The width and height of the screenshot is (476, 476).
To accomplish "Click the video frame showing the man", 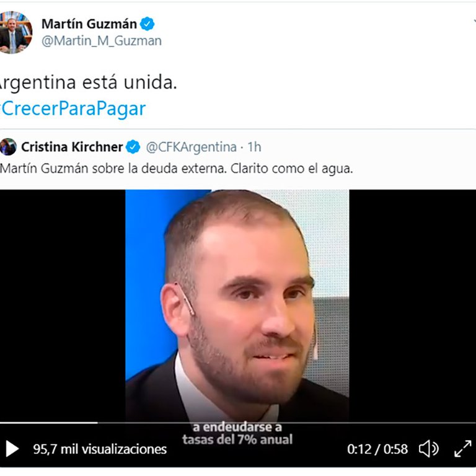I will [x=237, y=305].
